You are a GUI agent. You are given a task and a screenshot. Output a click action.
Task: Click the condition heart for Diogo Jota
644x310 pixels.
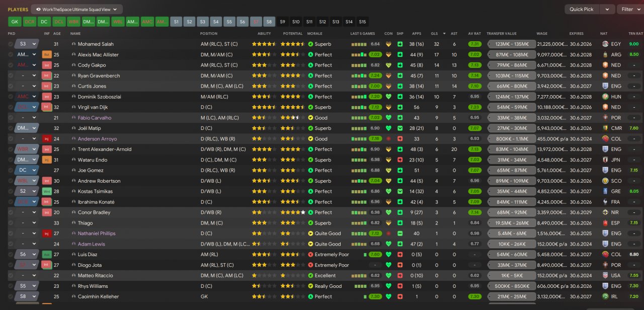388,265
